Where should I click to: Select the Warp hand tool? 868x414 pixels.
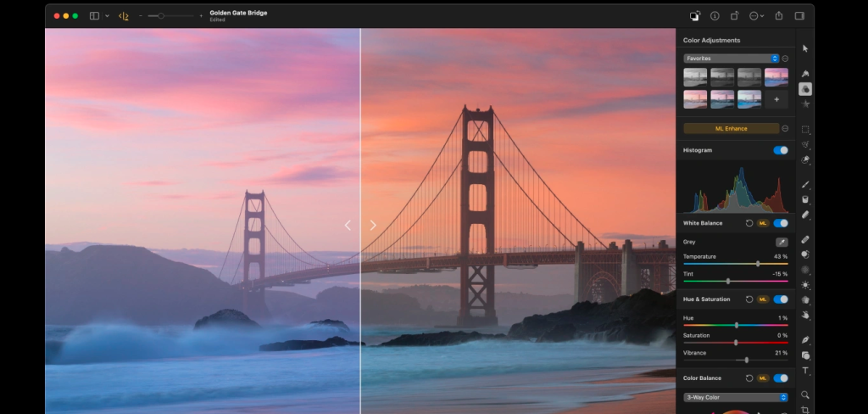tap(805, 315)
